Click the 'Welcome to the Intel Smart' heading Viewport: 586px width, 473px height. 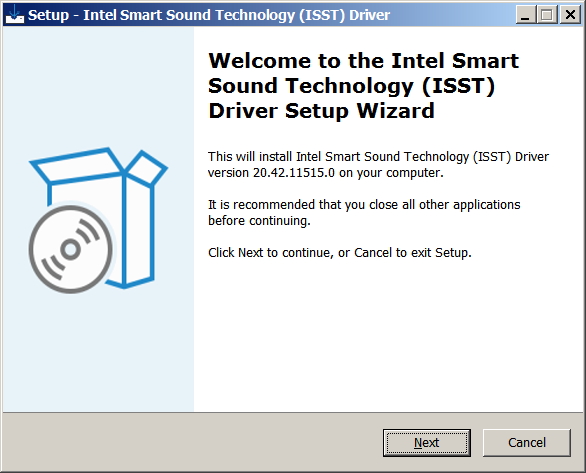tap(364, 61)
